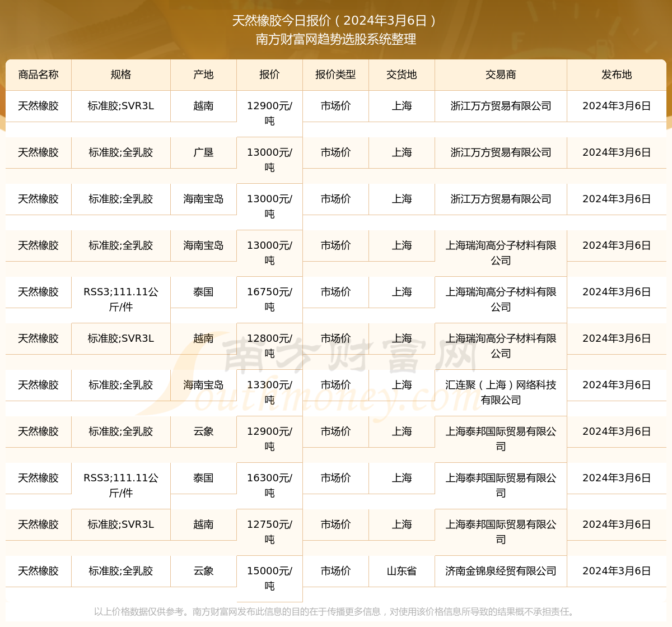Click the 12900元/吨 price for 越南 SVR3L
The width and height of the screenshot is (672, 627).
click(x=269, y=113)
